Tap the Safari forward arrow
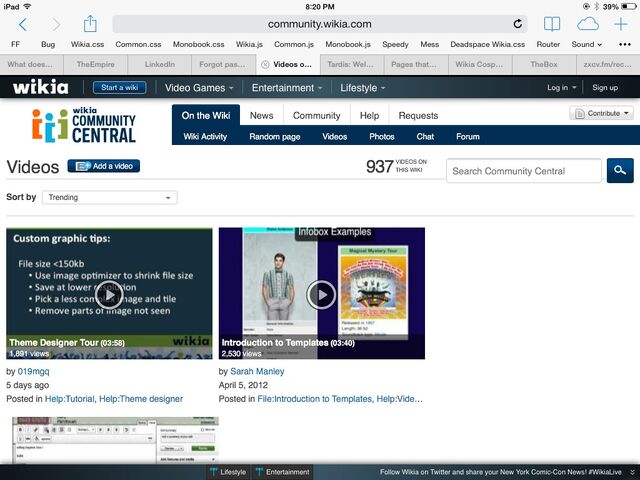Image resolution: width=640 pixels, height=480 pixels. (x=56, y=25)
